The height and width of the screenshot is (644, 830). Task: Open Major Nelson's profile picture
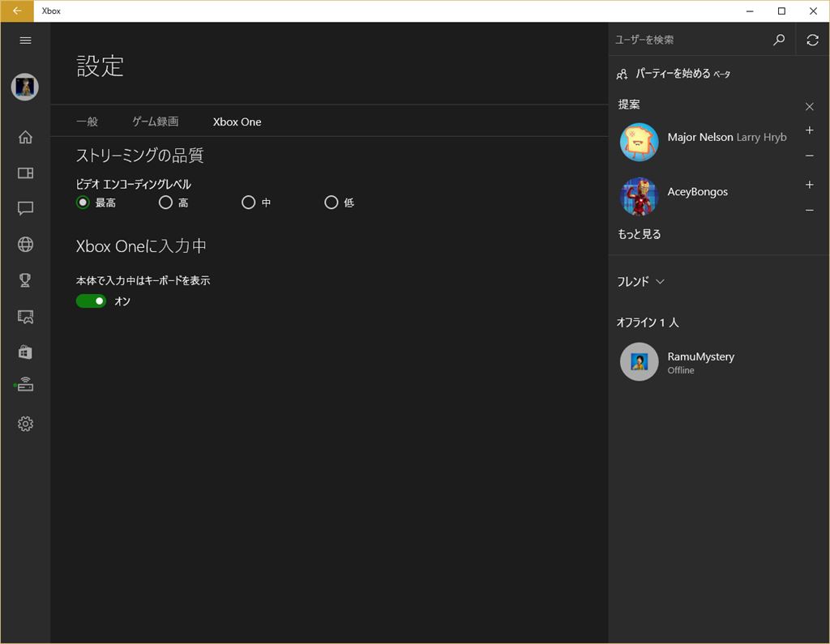click(x=639, y=143)
